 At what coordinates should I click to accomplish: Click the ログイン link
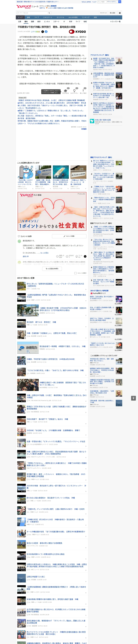42,8
